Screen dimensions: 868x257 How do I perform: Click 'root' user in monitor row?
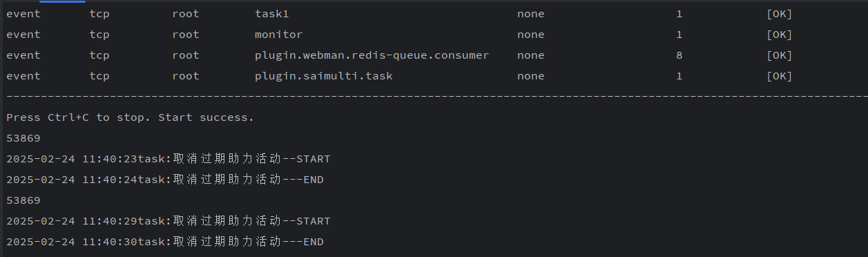pyautogui.click(x=185, y=35)
